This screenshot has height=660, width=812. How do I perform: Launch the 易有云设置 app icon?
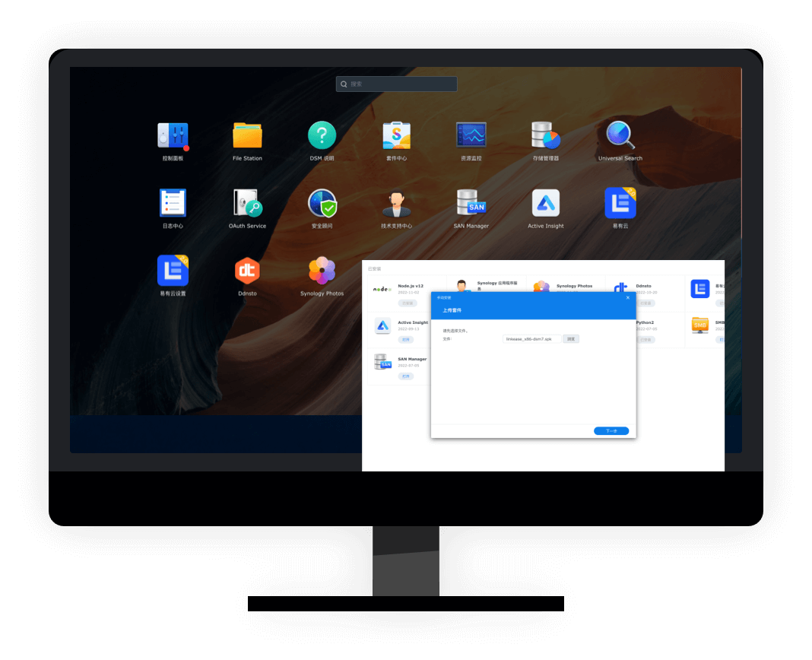coord(173,271)
